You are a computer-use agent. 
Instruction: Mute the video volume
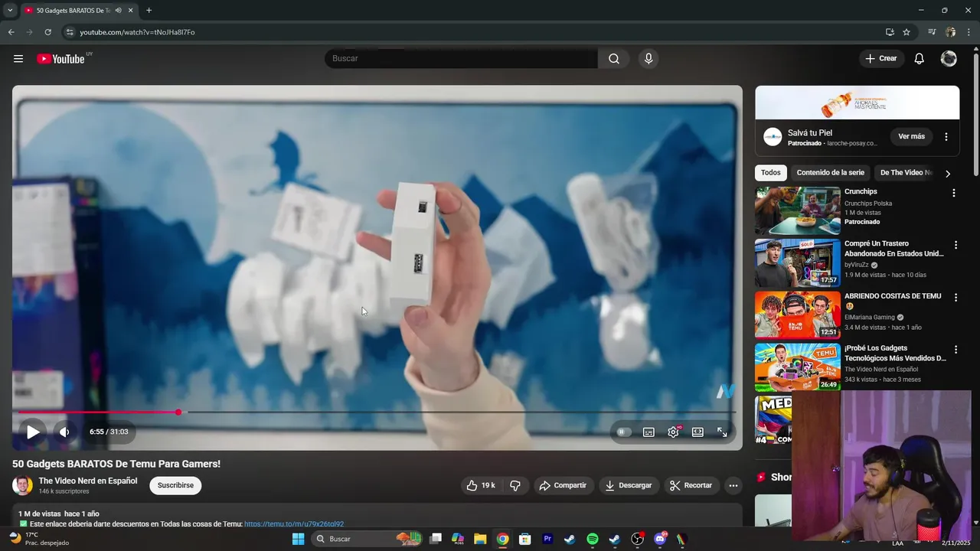[x=64, y=432]
